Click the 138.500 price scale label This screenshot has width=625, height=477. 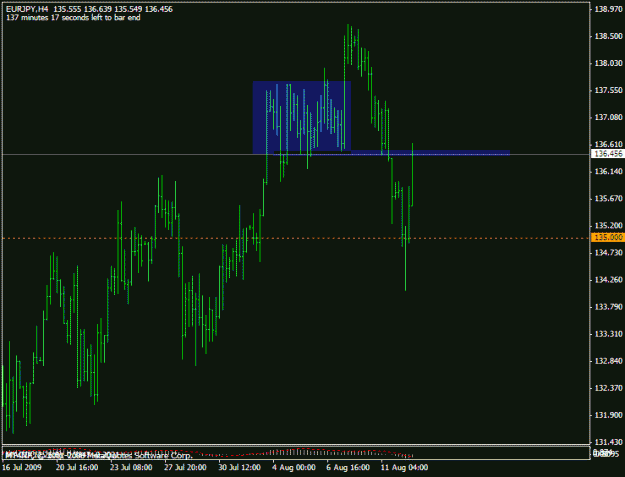[608, 36]
